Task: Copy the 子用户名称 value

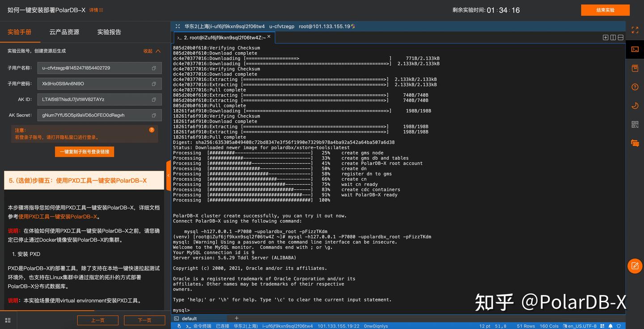Action: (x=154, y=68)
